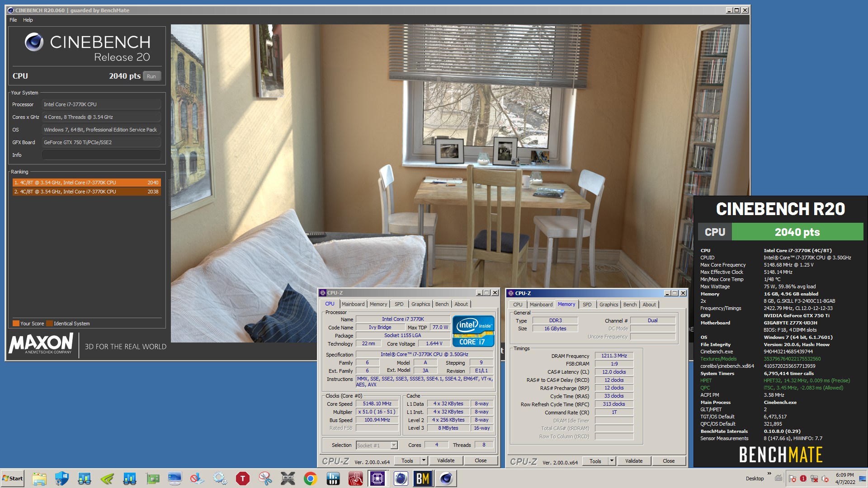
Task: Launch the Snipping Tool scissors icon
Action: (x=265, y=478)
